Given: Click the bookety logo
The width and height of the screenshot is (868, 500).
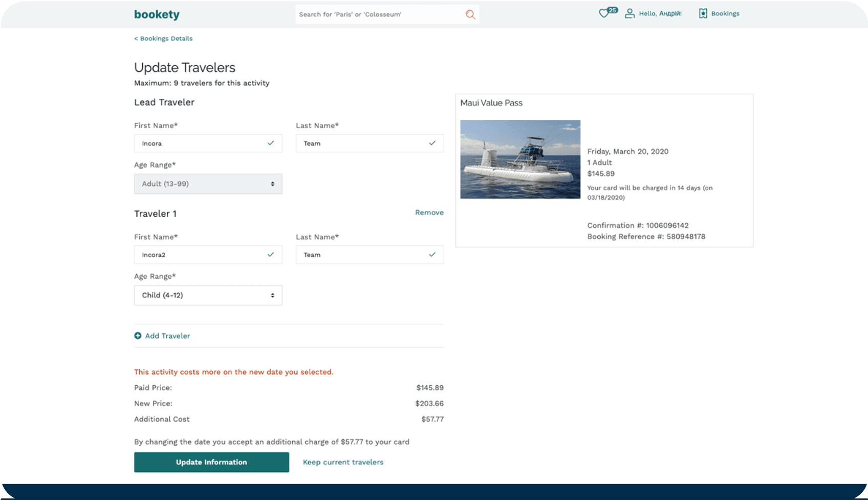Looking at the screenshot, I should (x=157, y=14).
